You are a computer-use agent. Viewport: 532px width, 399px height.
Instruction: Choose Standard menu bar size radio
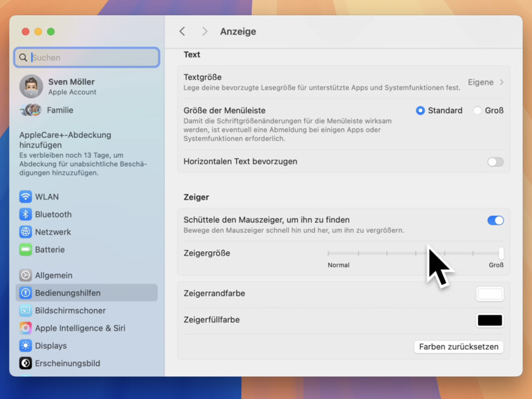[420, 110]
